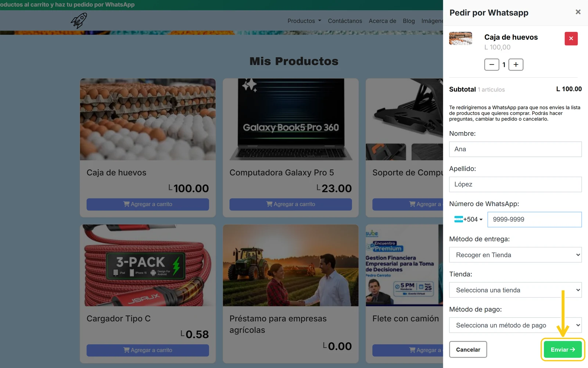588x368 pixels.
Task: Remove Caja de huevos with red X
Action: pyautogui.click(x=571, y=38)
